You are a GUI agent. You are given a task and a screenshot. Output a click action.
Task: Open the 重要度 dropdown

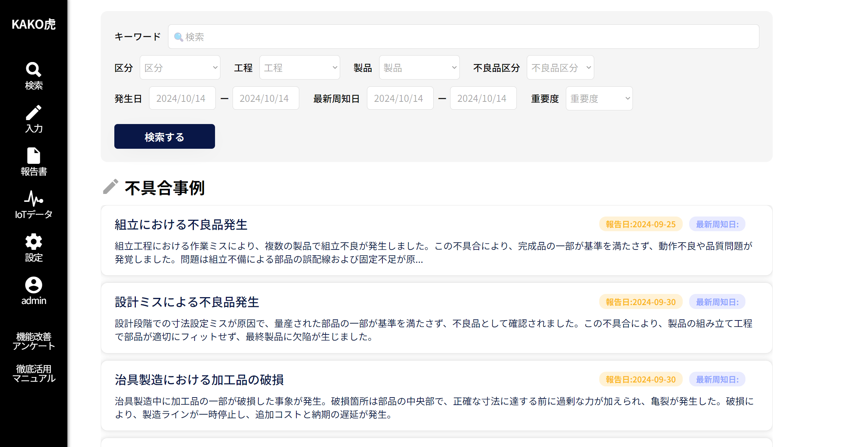tap(599, 98)
